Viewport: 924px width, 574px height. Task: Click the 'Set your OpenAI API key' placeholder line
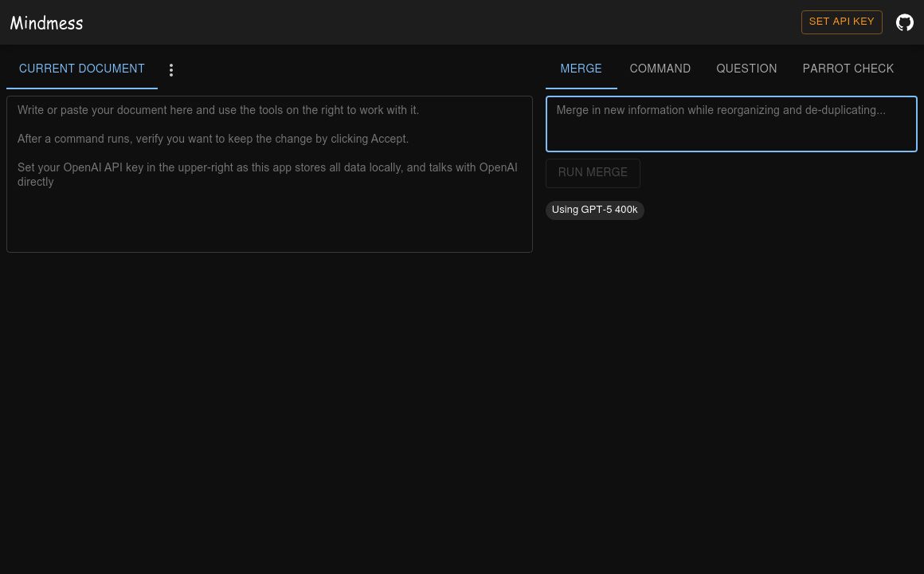[x=267, y=168]
